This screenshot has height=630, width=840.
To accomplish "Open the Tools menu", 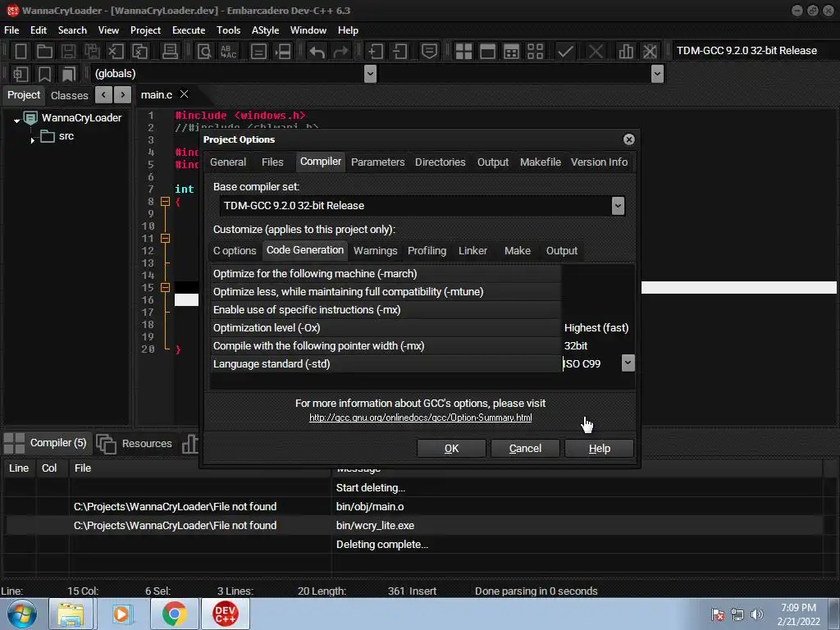I will pos(228,30).
